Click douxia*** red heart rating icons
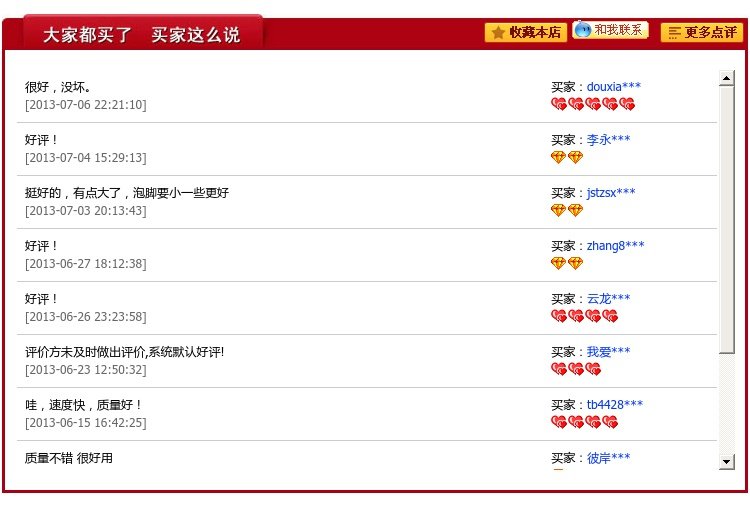 coord(593,105)
